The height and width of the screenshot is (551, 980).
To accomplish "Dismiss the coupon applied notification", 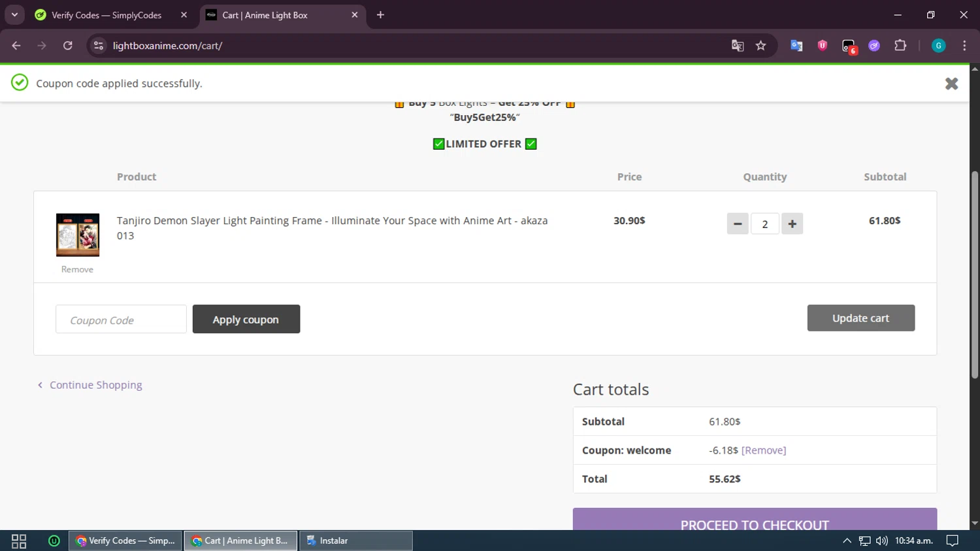I will tap(951, 84).
